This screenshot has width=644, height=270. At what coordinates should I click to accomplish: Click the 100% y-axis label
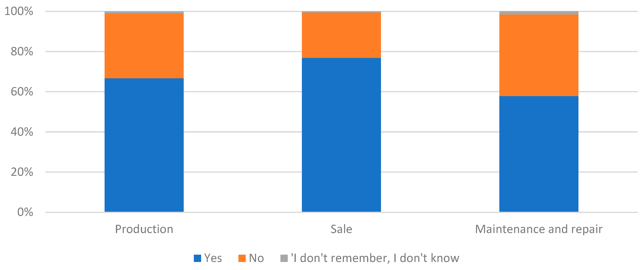tap(19, 11)
